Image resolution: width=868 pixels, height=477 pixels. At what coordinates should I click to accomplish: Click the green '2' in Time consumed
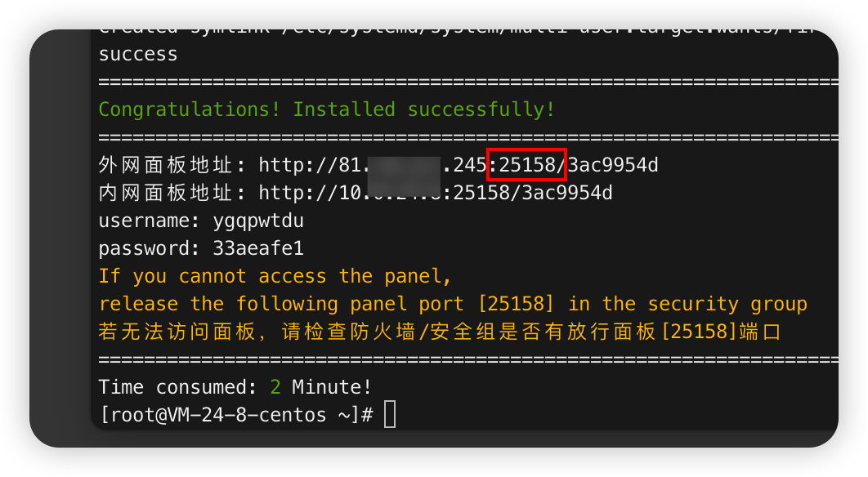click(x=275, y=387)
